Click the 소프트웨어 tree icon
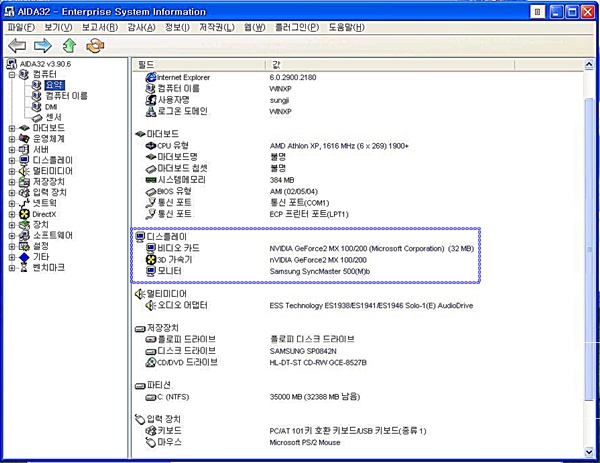 [24, 236]
